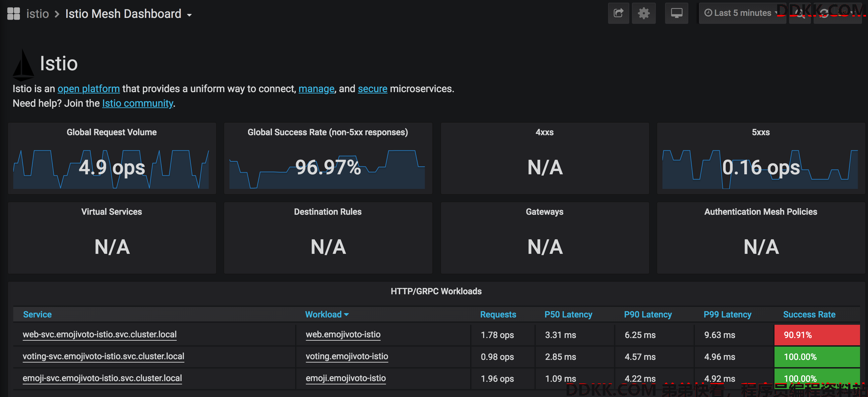This screenshot has height=397, width=868.
Task: Click the Istio sailboat logo
Action: point(23,65)
